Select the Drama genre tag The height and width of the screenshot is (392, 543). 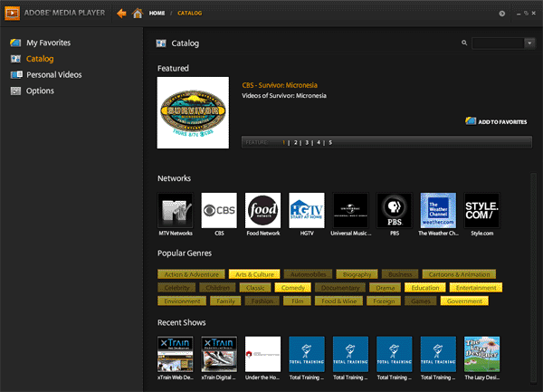pyautogui.click(x=386, y=287)
